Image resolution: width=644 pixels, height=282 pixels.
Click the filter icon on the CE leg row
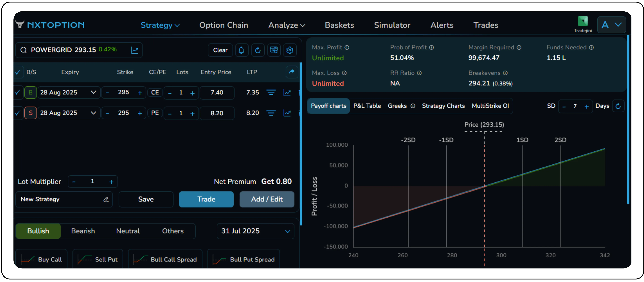pyautogui.click(x=271, y=92)
